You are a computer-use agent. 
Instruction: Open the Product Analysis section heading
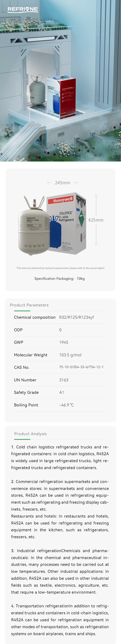pyautogui.click(x=30, y=434)
